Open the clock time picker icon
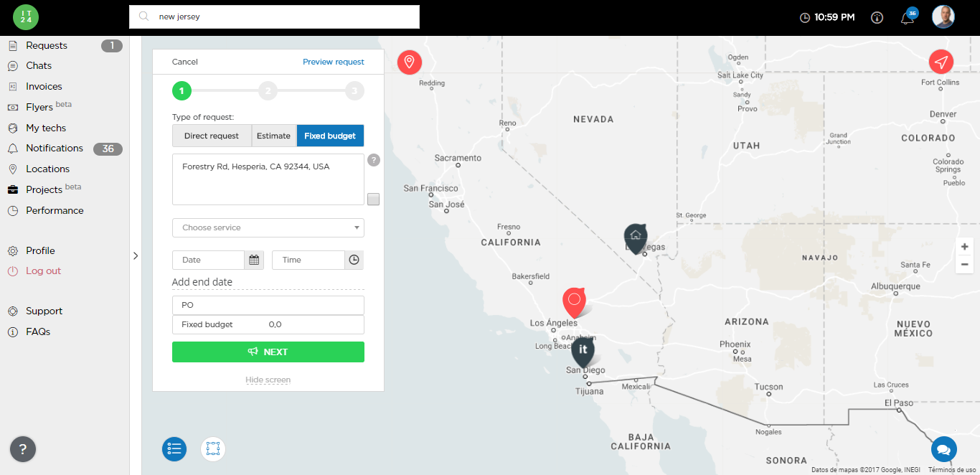Screen dimensions: 980x475 click(354, 260)
